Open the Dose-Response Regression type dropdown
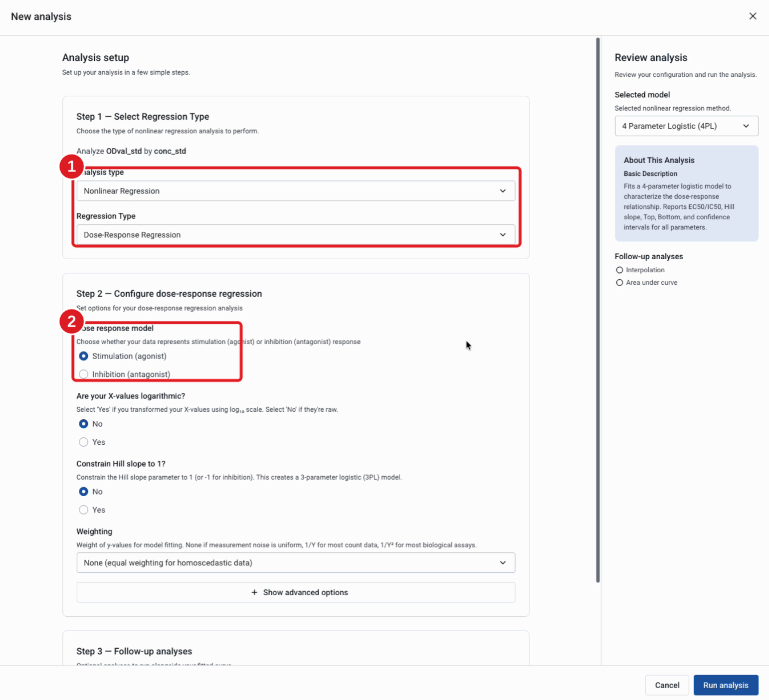769x700 pixels. [296, 235]
